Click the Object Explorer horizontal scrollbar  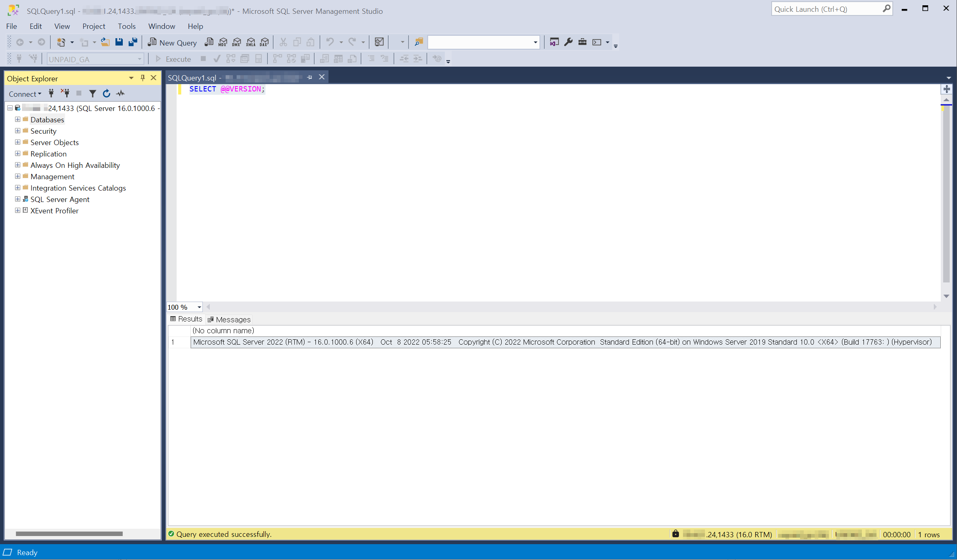[69, 534]
